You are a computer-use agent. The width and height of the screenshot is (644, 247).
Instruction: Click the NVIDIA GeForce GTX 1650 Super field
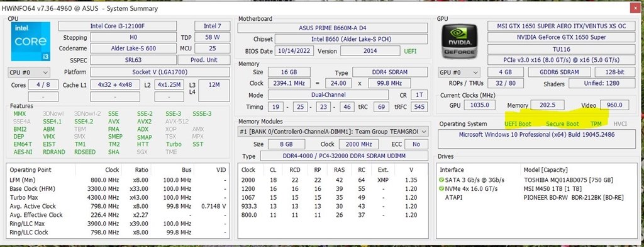(562, 37)
